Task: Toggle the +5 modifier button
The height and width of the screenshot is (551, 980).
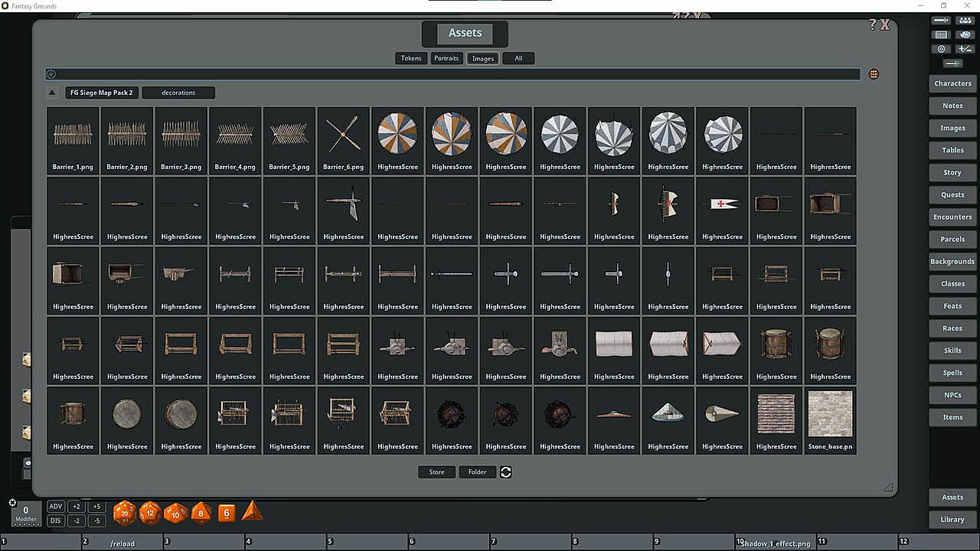Action: (x=96, y=507)
